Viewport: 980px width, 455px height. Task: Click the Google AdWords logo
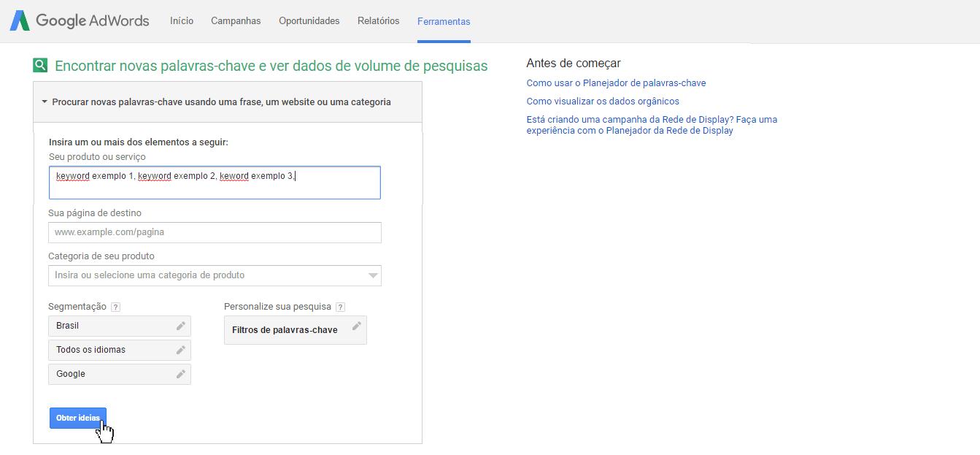coord(80,21)
